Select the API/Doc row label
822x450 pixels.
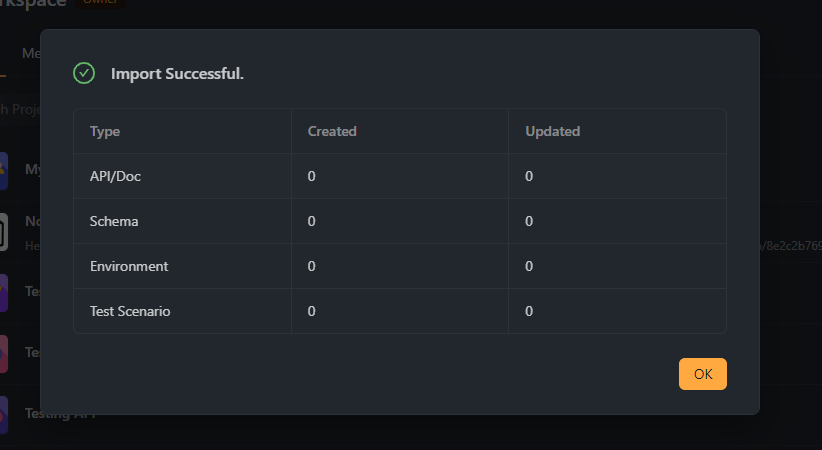point(115,176)
